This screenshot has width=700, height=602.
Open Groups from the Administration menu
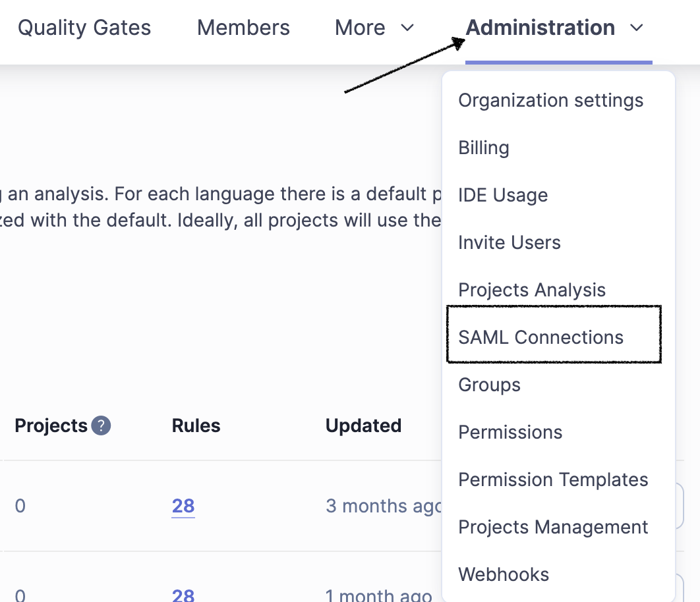489,385
